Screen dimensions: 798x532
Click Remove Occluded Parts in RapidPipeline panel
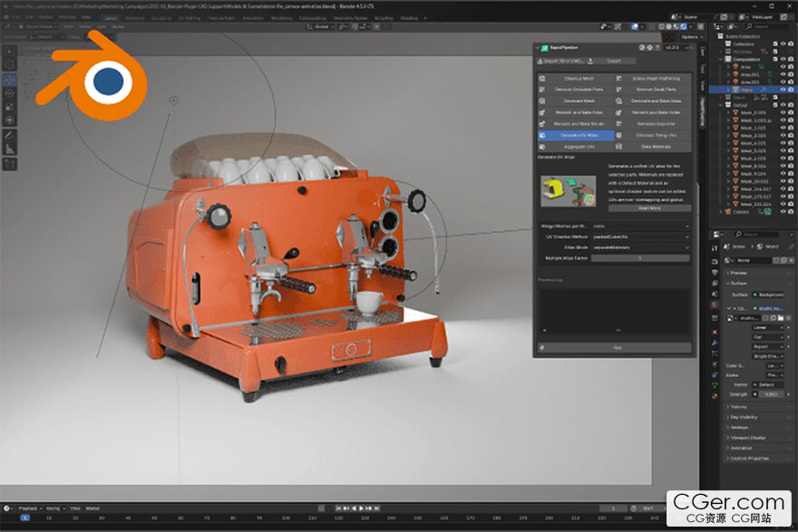578,90
